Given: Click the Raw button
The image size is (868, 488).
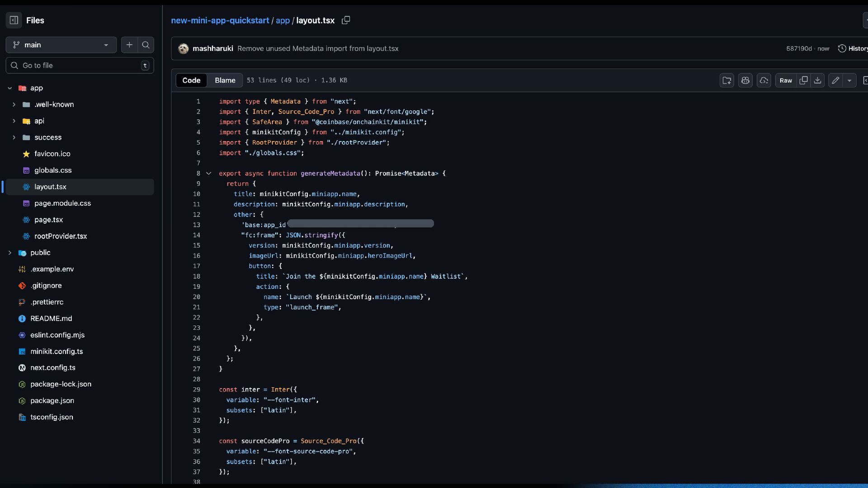Looking at the screenshot, I should coord(786,80).
